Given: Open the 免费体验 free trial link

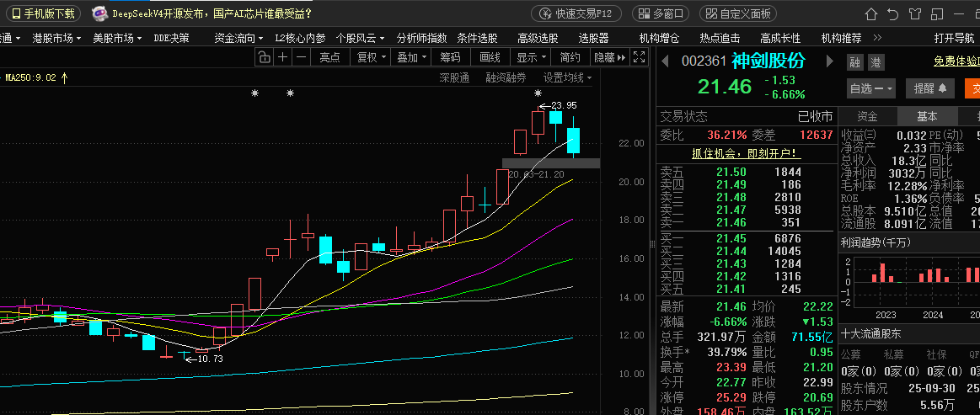Looking at the screenshot, I should click(x=956, y=61).
